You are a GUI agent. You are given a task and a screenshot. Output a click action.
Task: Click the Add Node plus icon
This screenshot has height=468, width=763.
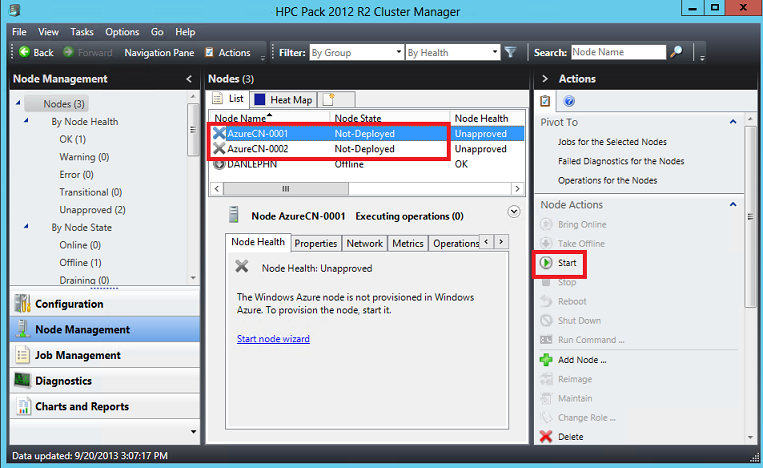pyautogui.click(x=546, y=360)
